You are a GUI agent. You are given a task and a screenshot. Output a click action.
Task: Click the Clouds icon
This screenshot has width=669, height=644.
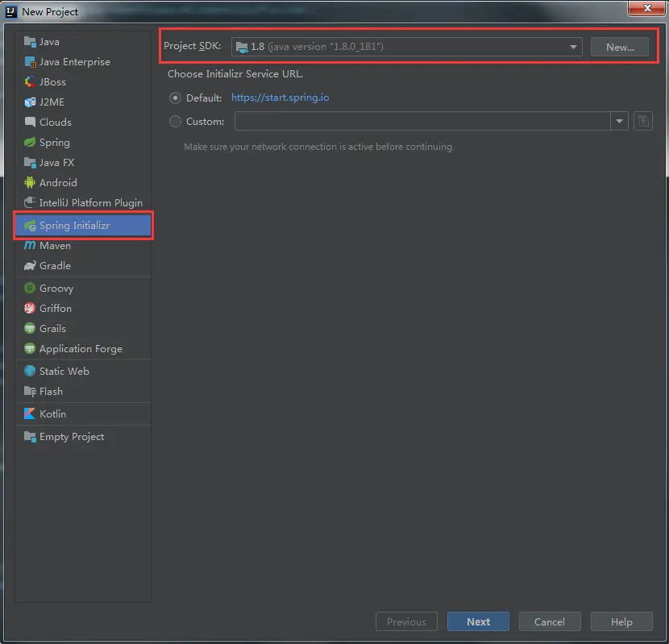pyautogui.click(x=30, y=122)
